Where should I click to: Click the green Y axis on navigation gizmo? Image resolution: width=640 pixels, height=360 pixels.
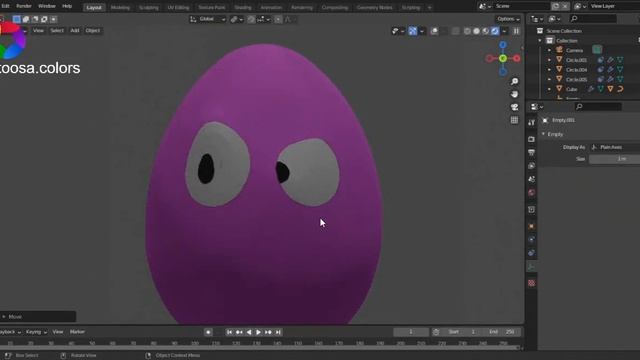(503, 58)
